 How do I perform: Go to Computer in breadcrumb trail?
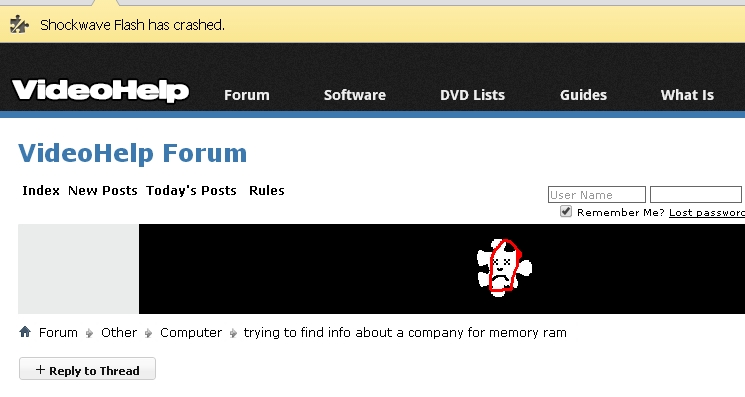pos(191,332)
